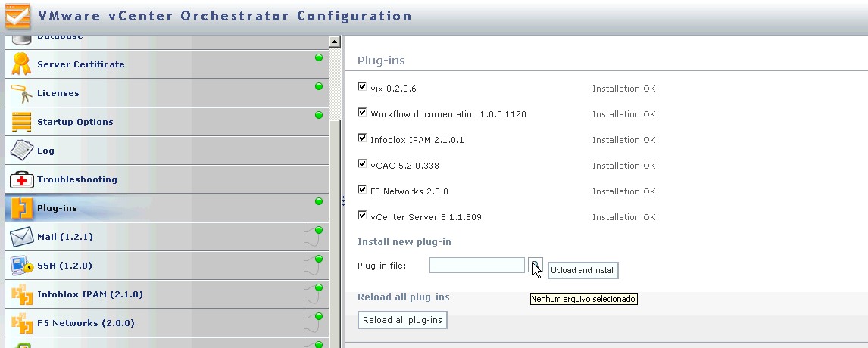Click the plug-in file browse magnifier button
Image resolution: width=868 pixels, height=348 pixels.
(x=535, y=265)
